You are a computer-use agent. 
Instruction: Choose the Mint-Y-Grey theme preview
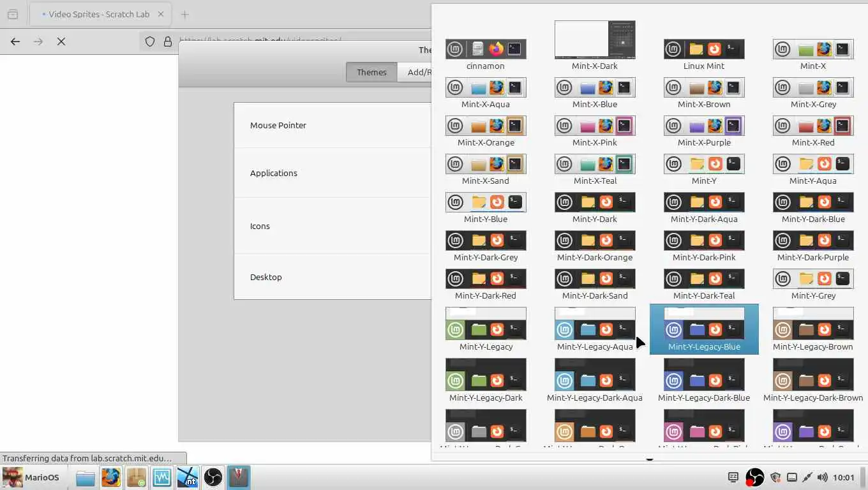813,279
